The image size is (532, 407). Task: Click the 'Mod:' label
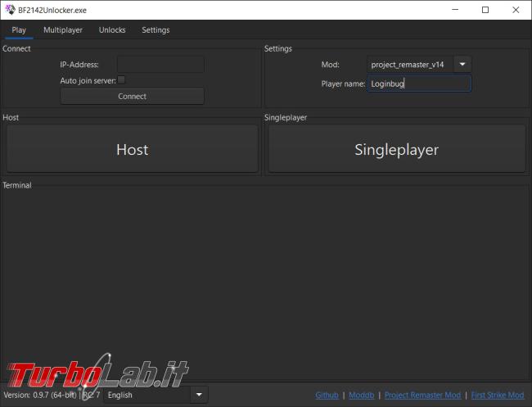pyautogui.click(x=330, y=65)
